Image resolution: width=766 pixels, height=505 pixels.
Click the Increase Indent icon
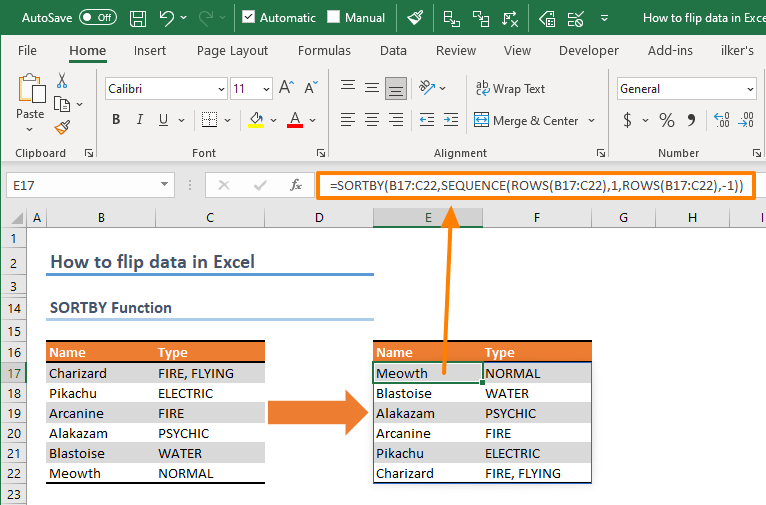pos(451,120)
